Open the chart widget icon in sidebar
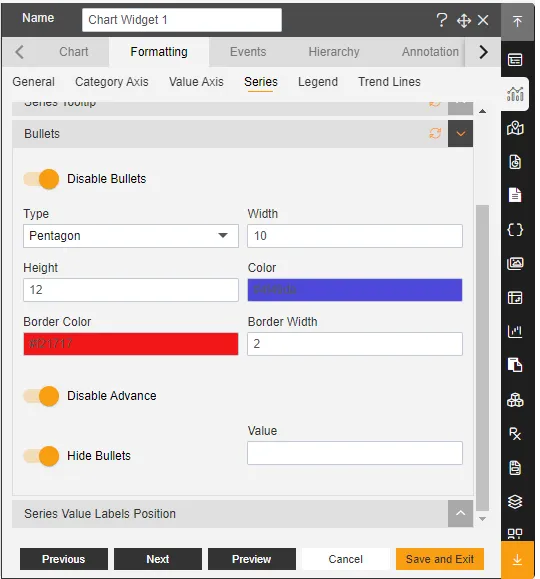 point(515,94)
